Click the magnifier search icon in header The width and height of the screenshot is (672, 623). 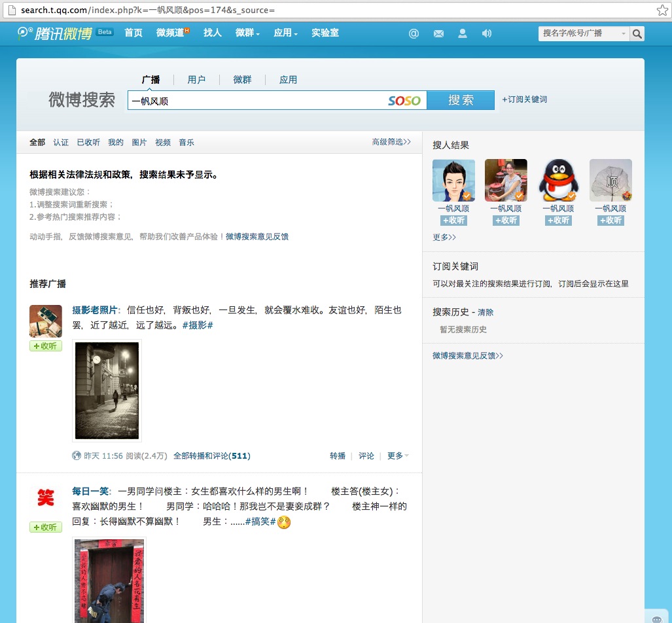(637, 33)
